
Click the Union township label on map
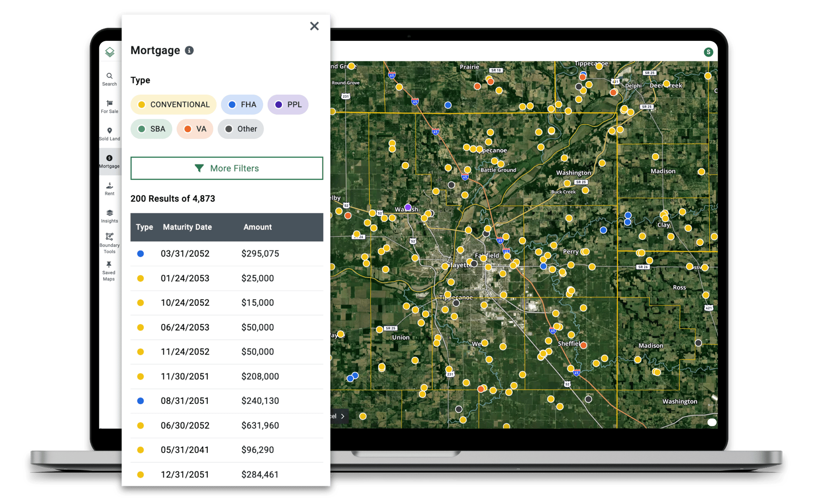[401, 337]
